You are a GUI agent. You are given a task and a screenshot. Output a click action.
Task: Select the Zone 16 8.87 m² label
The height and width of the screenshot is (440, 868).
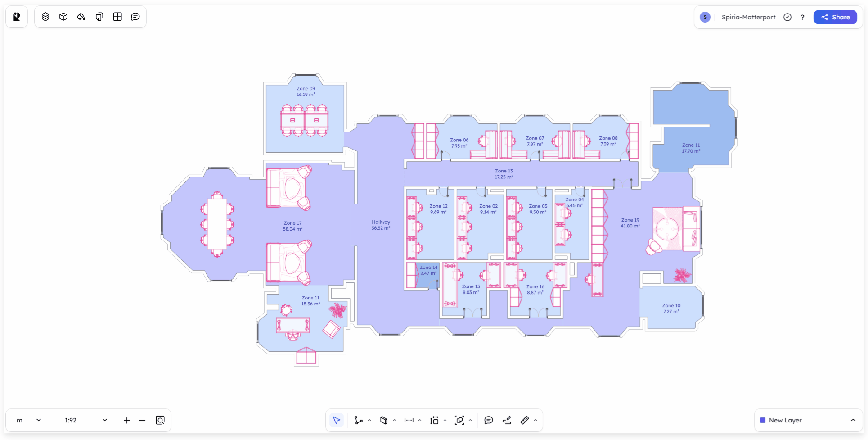coord(535,290)
